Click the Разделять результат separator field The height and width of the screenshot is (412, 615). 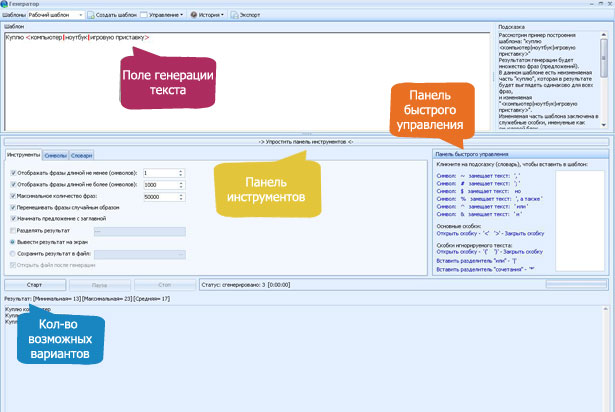[x=140, y=232]
